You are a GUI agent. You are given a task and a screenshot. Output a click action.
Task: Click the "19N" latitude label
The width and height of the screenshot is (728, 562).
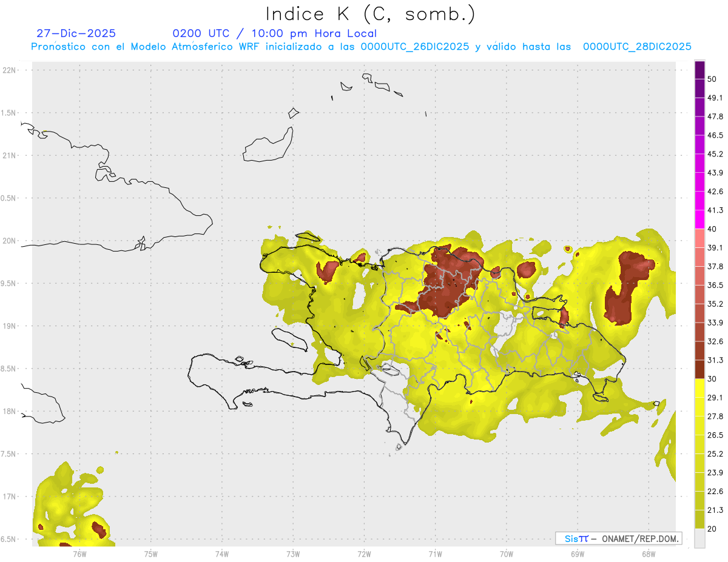point(10,326)
